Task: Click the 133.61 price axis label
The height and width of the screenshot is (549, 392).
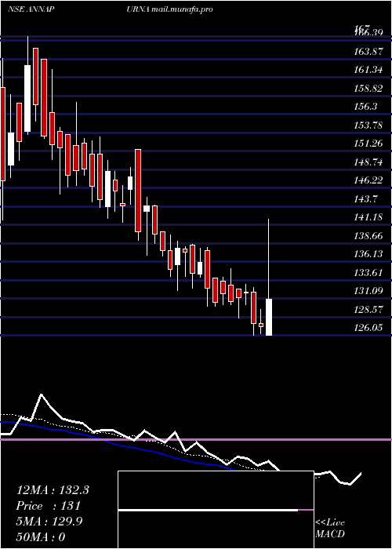Action: click(x=368, y=272)
